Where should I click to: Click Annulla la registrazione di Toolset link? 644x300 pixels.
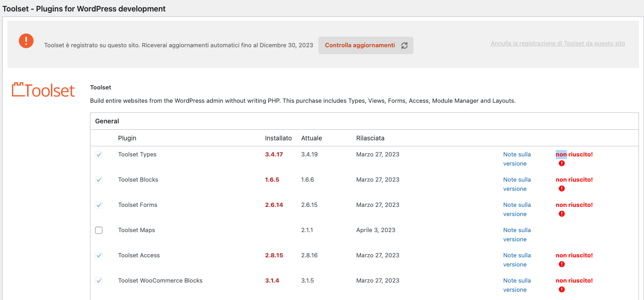point(558,44)
